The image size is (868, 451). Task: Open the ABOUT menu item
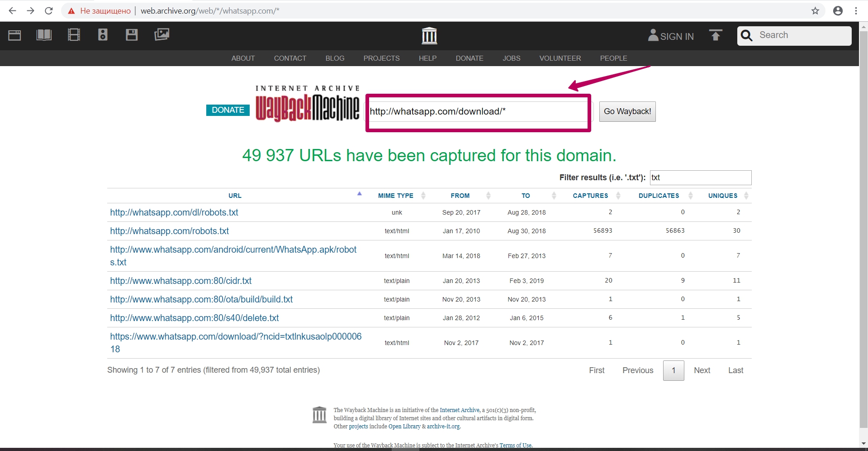tap(243, 58)
